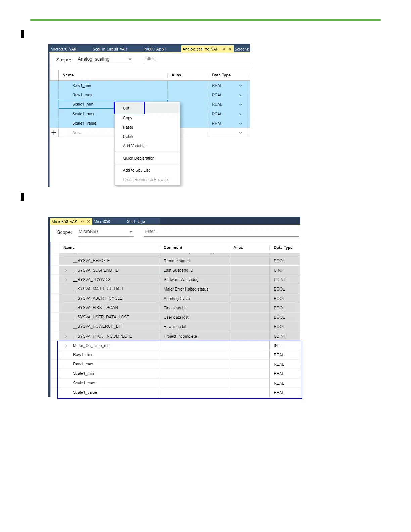
Task: Switch to the Micro870-VAR tab
Action: point(63,49)
